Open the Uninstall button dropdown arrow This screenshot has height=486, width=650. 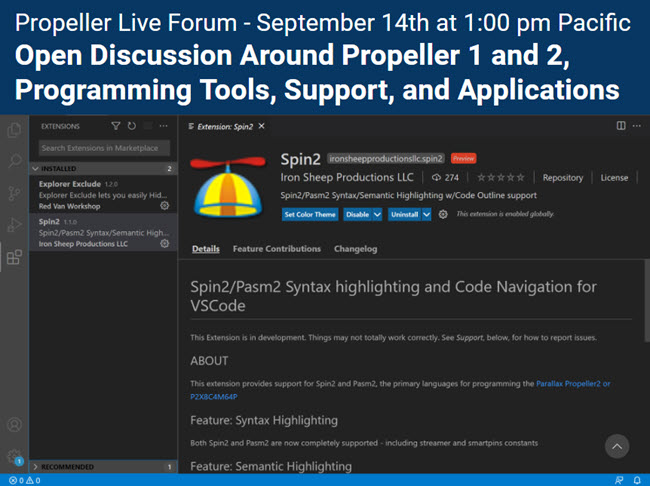click(x=427, y=214)
